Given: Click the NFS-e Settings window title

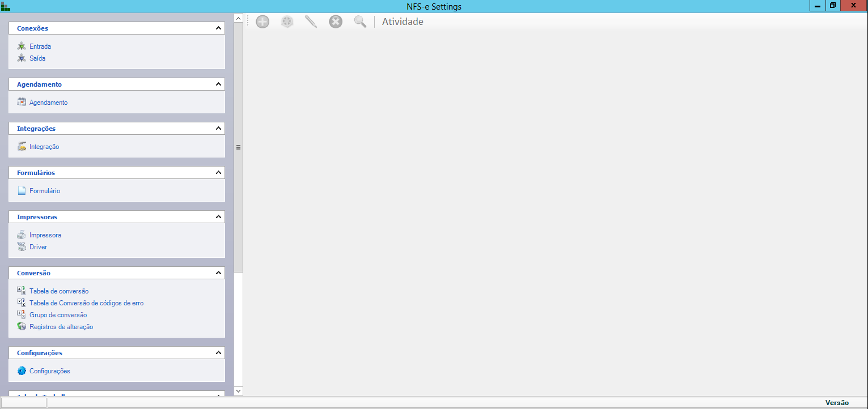Looking at the screenshot, I should tap(434, 7).
